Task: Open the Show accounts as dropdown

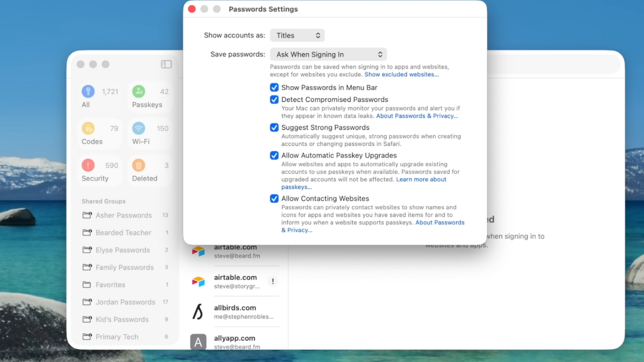Action: (297, 35)
